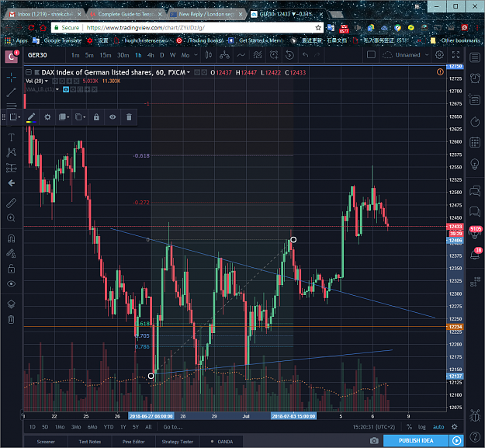Viewport: 485px width, 448px height.
Task: Expand the timeframe interval dropdown arrow
Action: click(196, 55)
